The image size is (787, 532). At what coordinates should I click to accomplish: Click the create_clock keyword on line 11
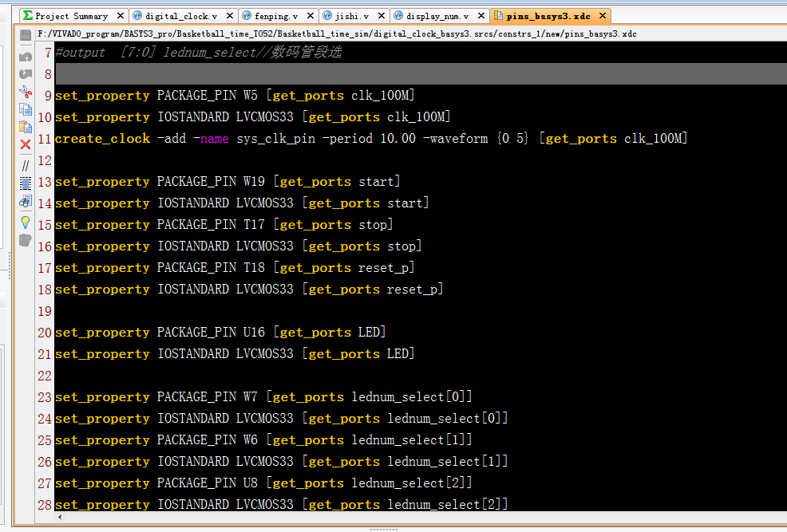(x=103, y=139)
